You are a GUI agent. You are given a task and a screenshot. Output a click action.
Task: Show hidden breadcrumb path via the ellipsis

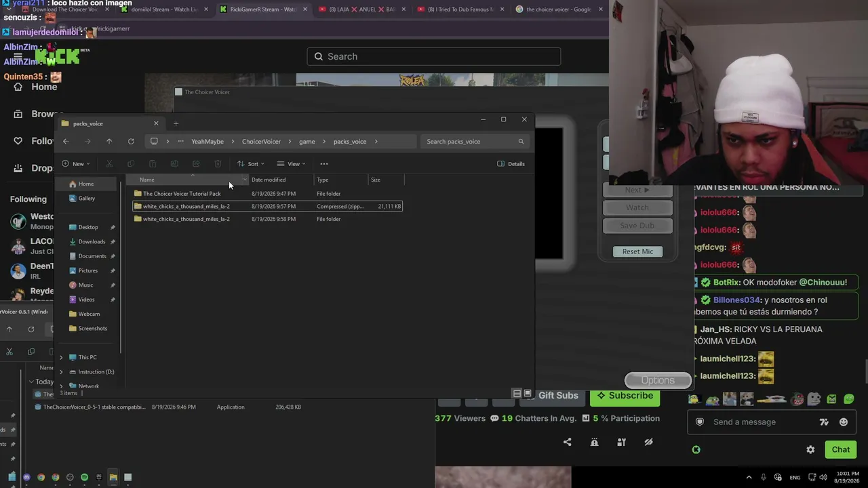click(x=180, y=142)
